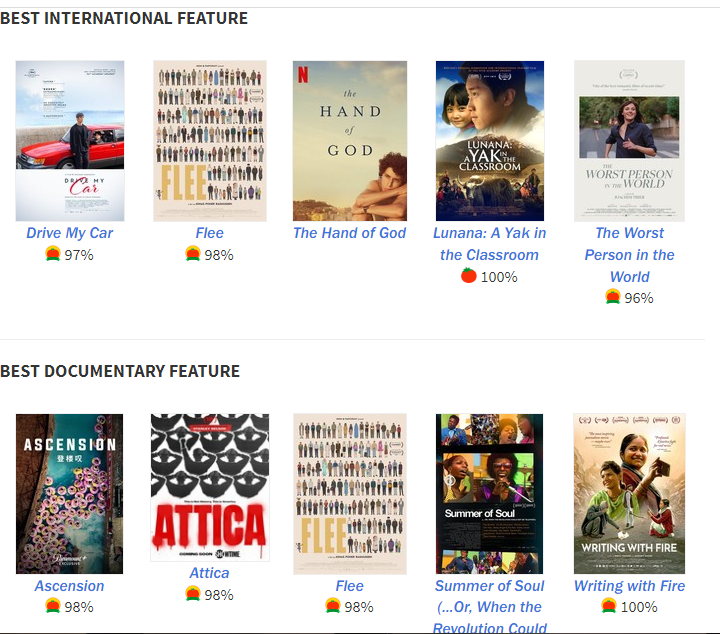720x634 pixels.
Task: Click the 100% score under Lunana
Action: pyautogui.click(x=499, y=277)
